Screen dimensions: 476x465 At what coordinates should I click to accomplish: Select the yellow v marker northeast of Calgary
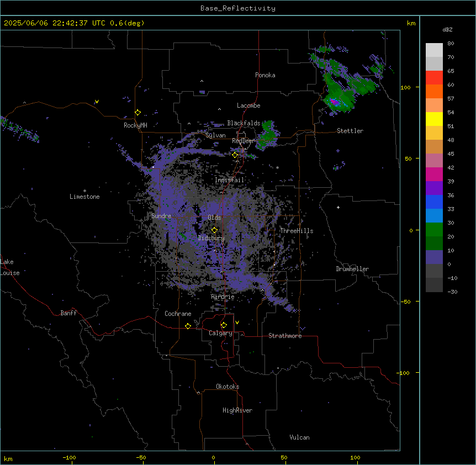pyautogui.click(x=237, y=323)
